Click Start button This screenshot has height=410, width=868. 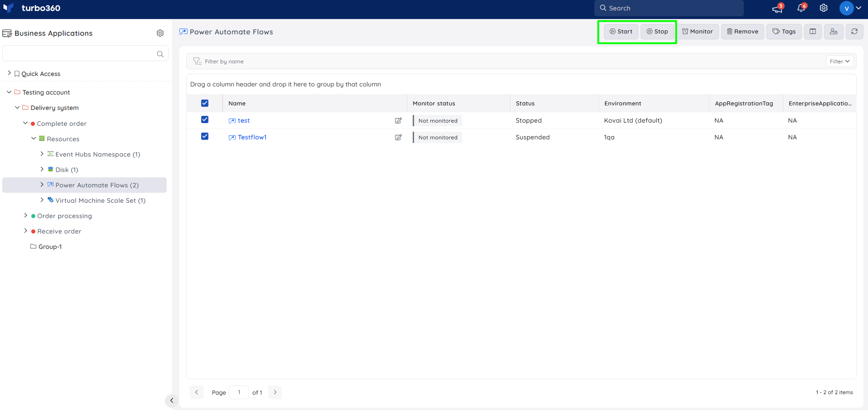[x=621, y=32]
